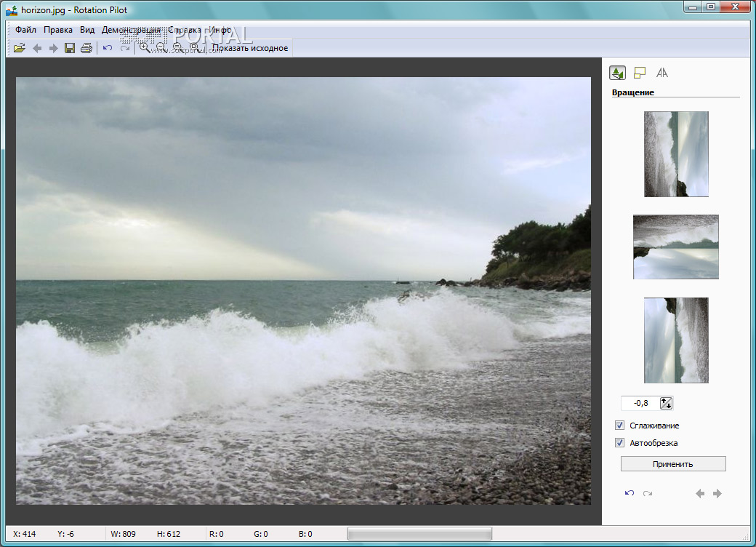
Task: Click the Применить button
Action: click(x=673, y=464)
